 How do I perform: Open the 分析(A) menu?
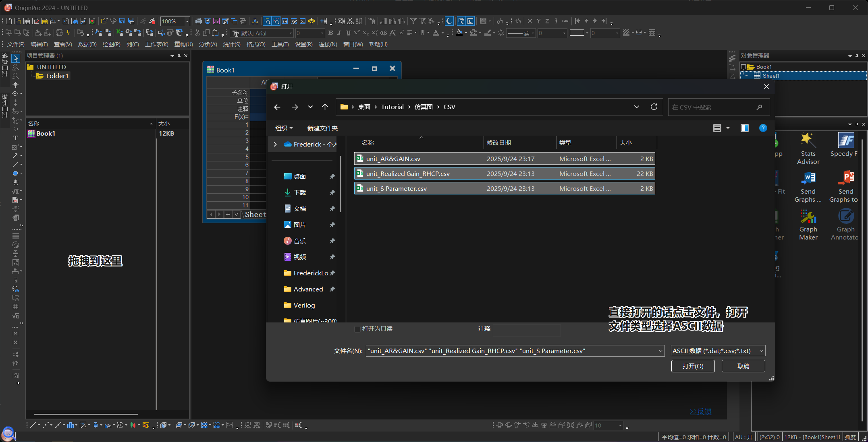208,44
